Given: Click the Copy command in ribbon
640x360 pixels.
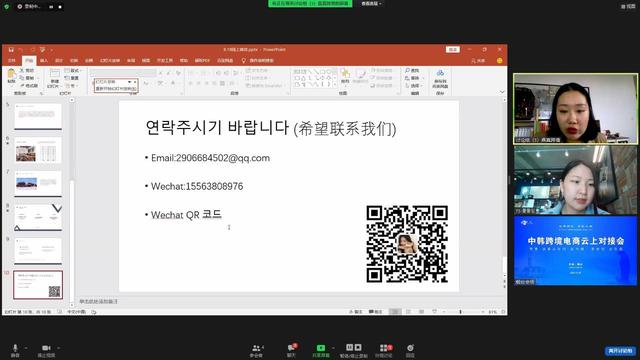Looking at the screenshot, I should [x=27, y=78].
